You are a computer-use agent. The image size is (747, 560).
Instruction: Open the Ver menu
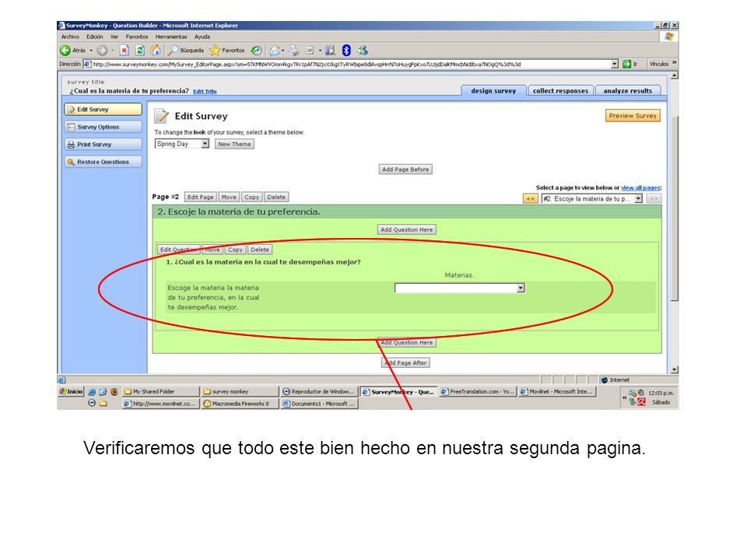tap(114, 37)
